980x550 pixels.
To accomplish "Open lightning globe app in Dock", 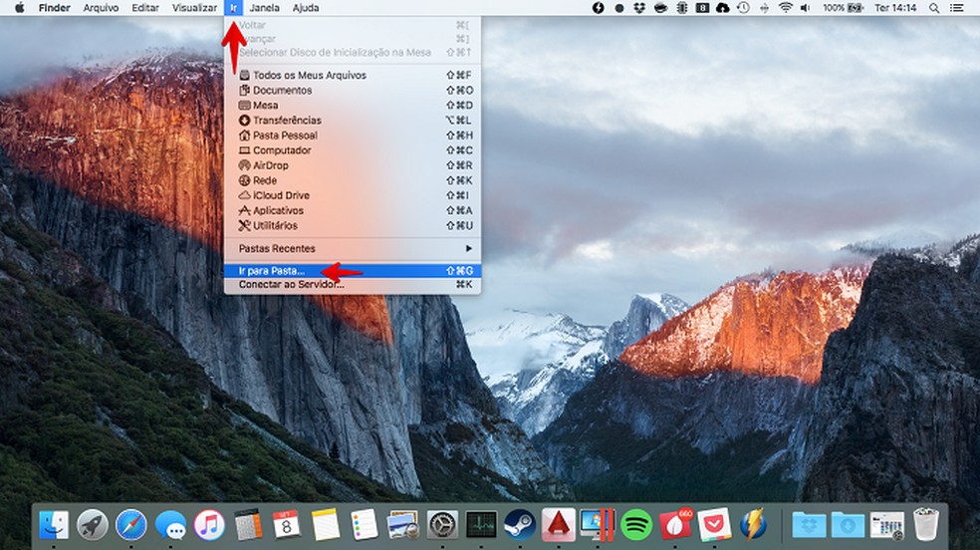I will coord(753,524).
